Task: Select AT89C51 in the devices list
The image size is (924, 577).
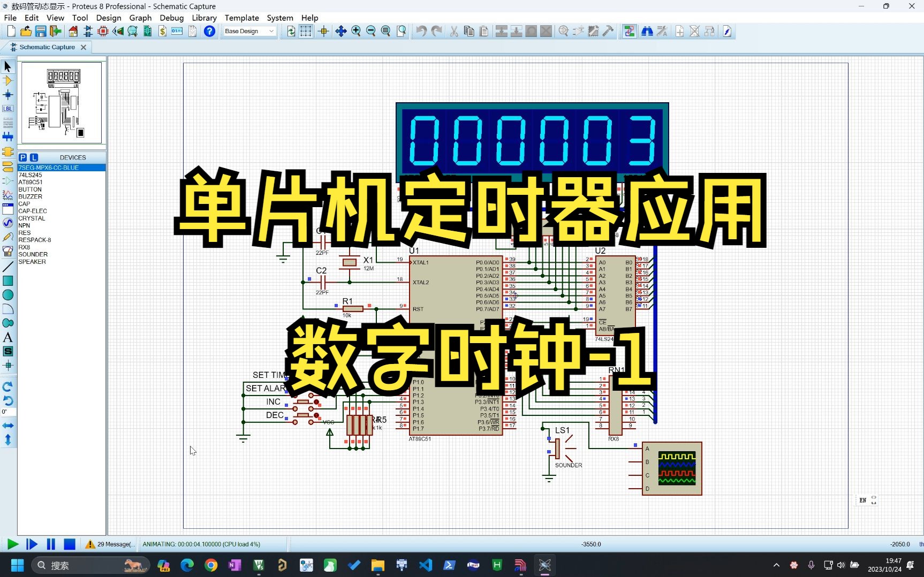Action: 31,182
